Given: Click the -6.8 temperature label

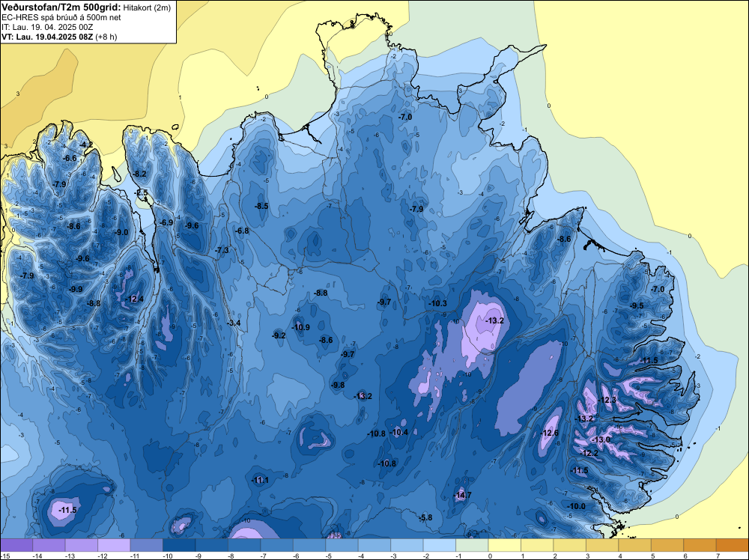Looking at the screenshot, I should pos(242,231).
